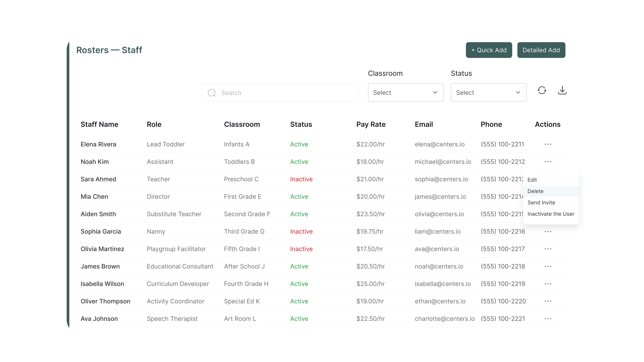Click staff name Sara Ahmed
644x362 pixels.
pyautogui.click(x=98, y=179)
